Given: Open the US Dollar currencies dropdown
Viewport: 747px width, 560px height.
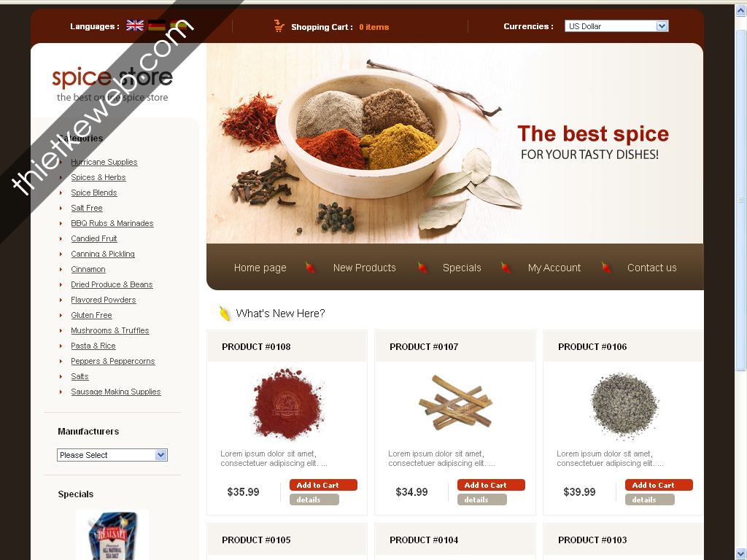Looking at the screenshot, I should point(616,26).
